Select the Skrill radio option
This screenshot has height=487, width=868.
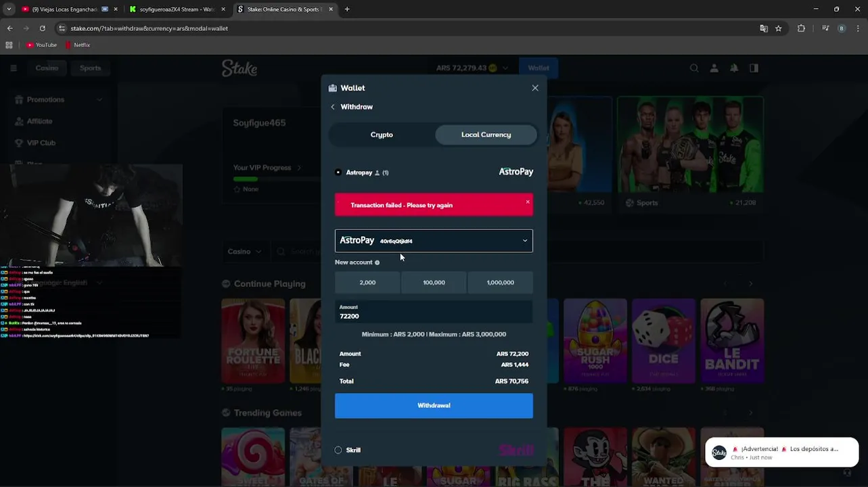pyautogui.click(x=338, y=450)
